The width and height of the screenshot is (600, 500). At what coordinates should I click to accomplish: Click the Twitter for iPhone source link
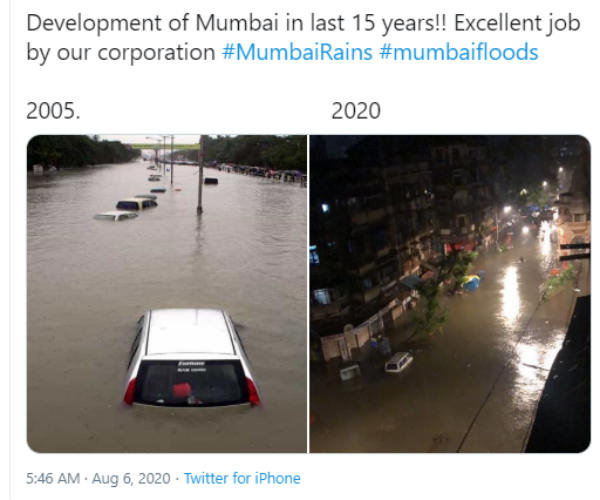pyautogui.click(x=242, y=478)
